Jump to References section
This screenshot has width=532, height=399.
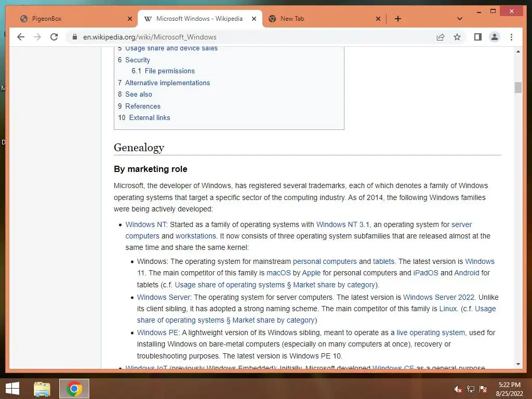(143, 106)
